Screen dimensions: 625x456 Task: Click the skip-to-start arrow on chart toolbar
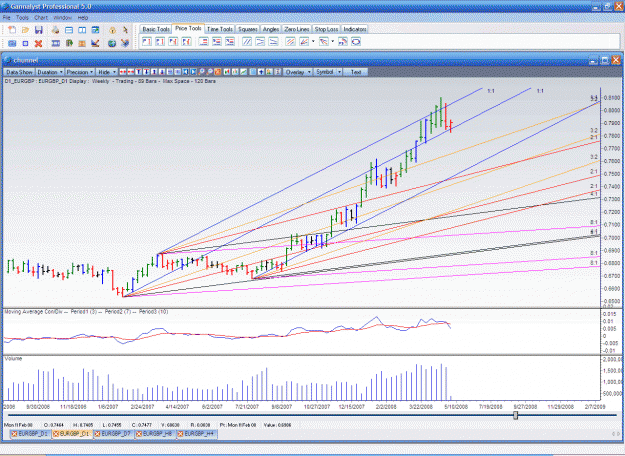click(186, 72)
